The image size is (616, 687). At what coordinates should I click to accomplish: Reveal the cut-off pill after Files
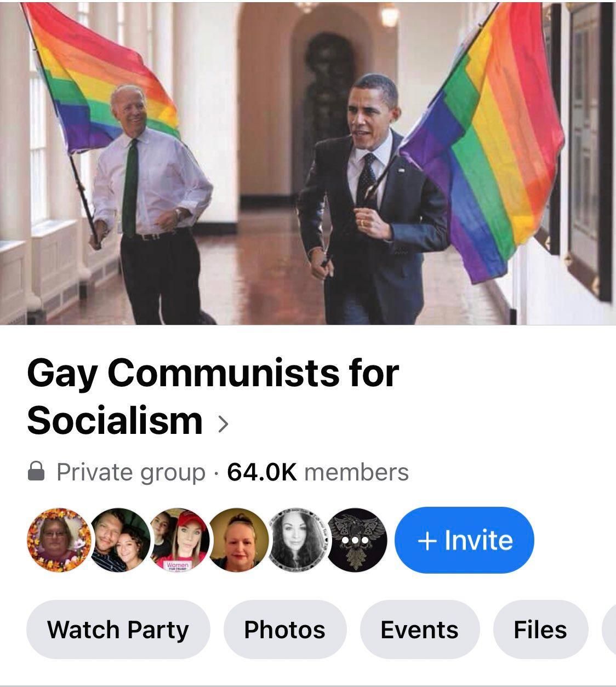(x=609, y=629)
